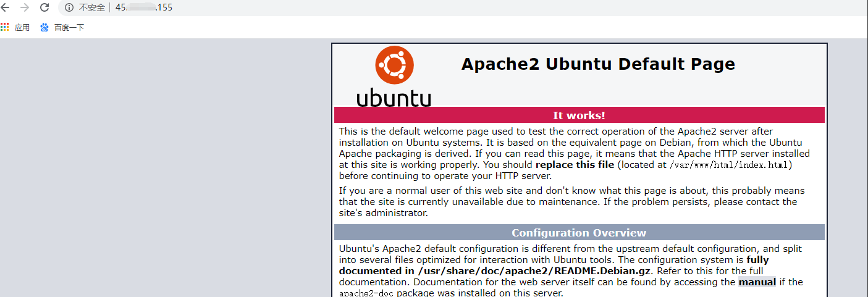This screenshot has height=297, width=868.
Task: Open the 应用 apps shortcut label
Action: [x=22, y=27]
